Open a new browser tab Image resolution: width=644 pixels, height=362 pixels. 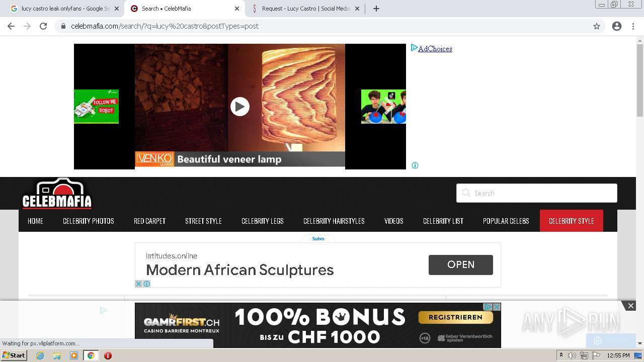tap(376, 9)
